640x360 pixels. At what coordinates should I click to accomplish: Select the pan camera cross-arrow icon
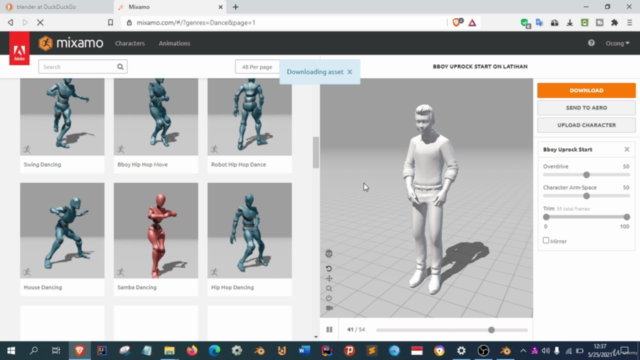[329, 278]
